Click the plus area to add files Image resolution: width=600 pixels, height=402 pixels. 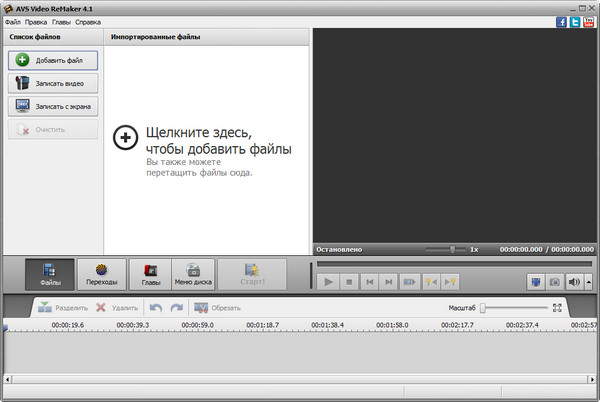[x=205, y=140]
